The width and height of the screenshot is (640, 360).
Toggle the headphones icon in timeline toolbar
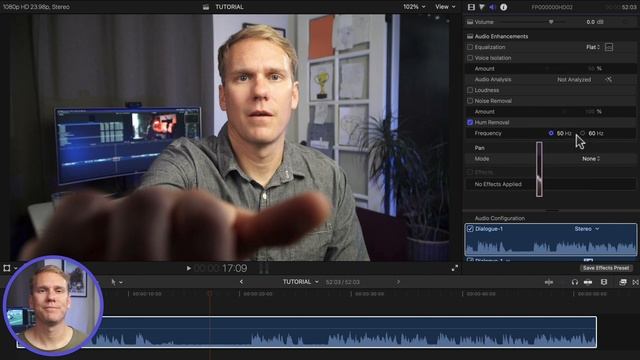[x=575, y=282]
